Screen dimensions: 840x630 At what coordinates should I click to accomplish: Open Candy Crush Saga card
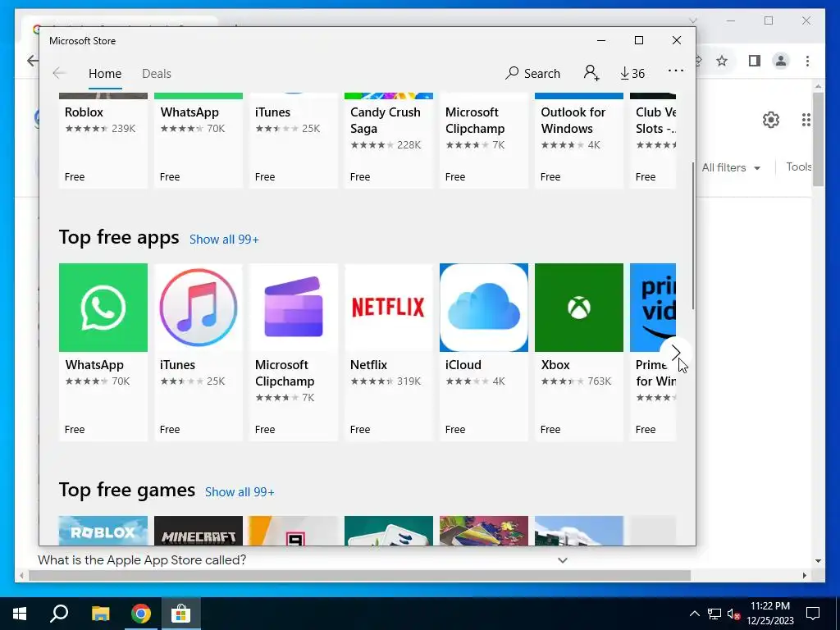[x=388, y=141]
